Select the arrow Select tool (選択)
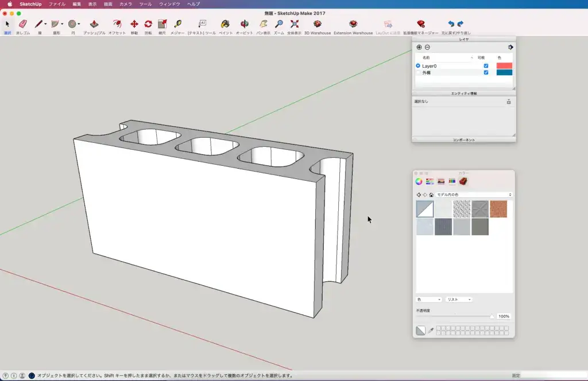588x381 pixels. (x=7, y=24)
